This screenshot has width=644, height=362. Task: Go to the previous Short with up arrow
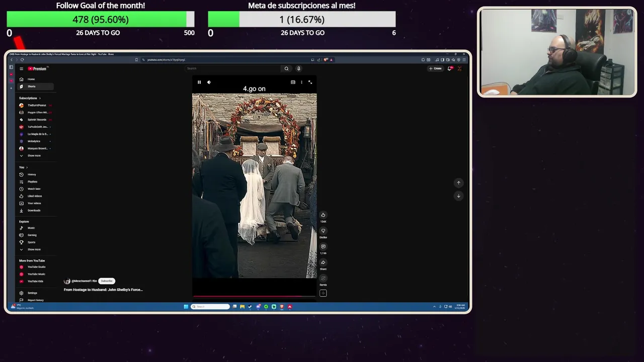[x=458, y=183]
